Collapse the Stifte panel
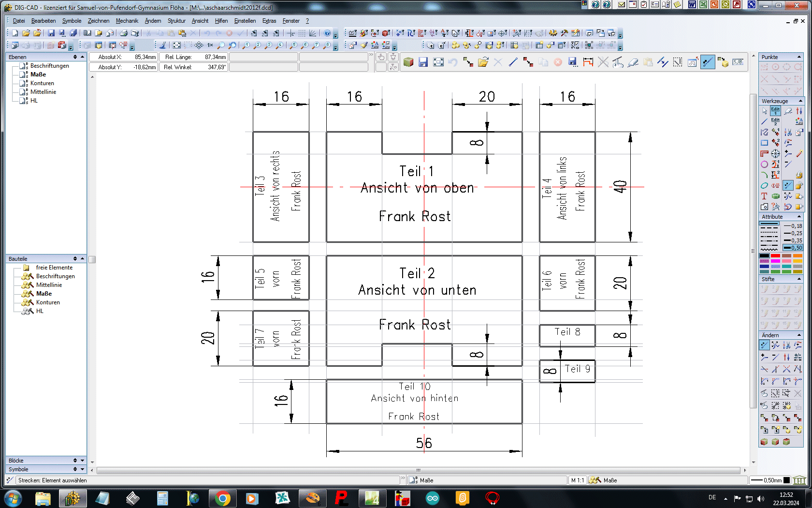 click(799, 279)
